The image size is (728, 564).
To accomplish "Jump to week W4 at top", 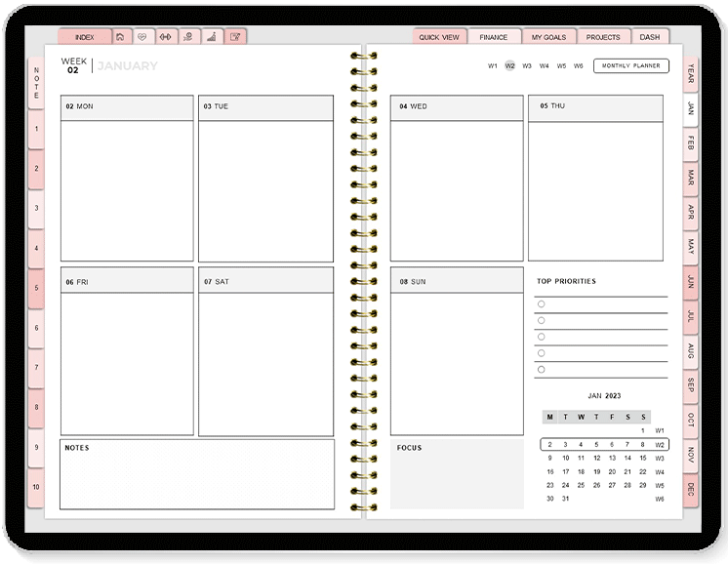I will click(545, 66).
